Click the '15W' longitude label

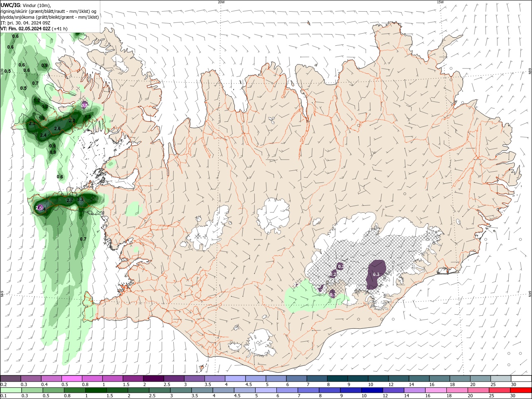point(440,2)
